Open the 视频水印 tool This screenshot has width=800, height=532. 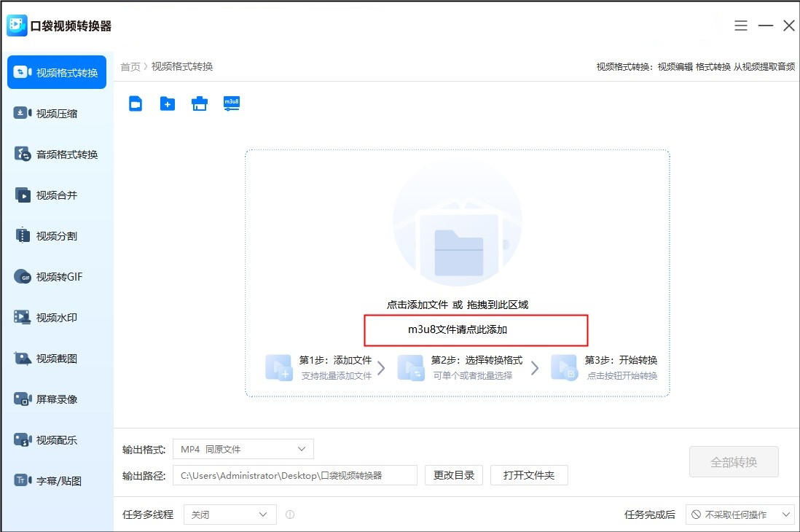tap(58, 317)
